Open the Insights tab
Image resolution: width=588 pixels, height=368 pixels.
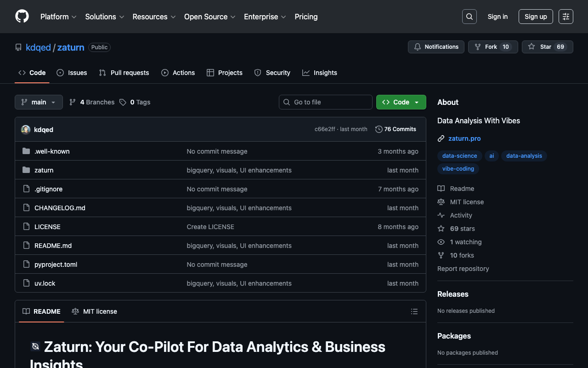pyautogui.click(x=320, y=73)
